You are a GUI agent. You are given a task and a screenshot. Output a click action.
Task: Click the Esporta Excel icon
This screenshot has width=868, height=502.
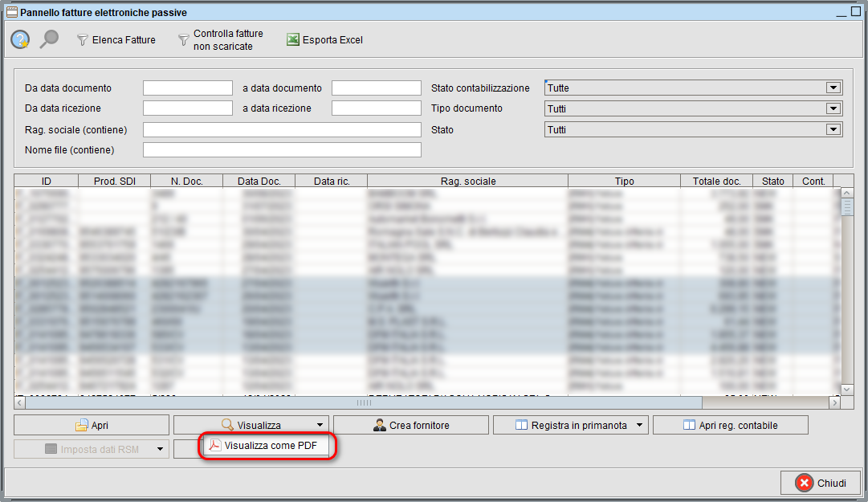click(x=293, y=39)
